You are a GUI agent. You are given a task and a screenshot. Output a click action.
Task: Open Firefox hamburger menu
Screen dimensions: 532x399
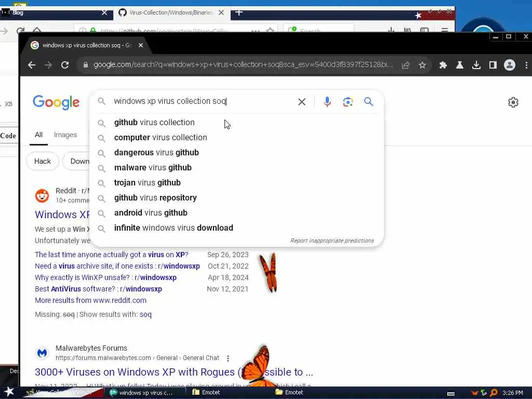coord(445,30)
